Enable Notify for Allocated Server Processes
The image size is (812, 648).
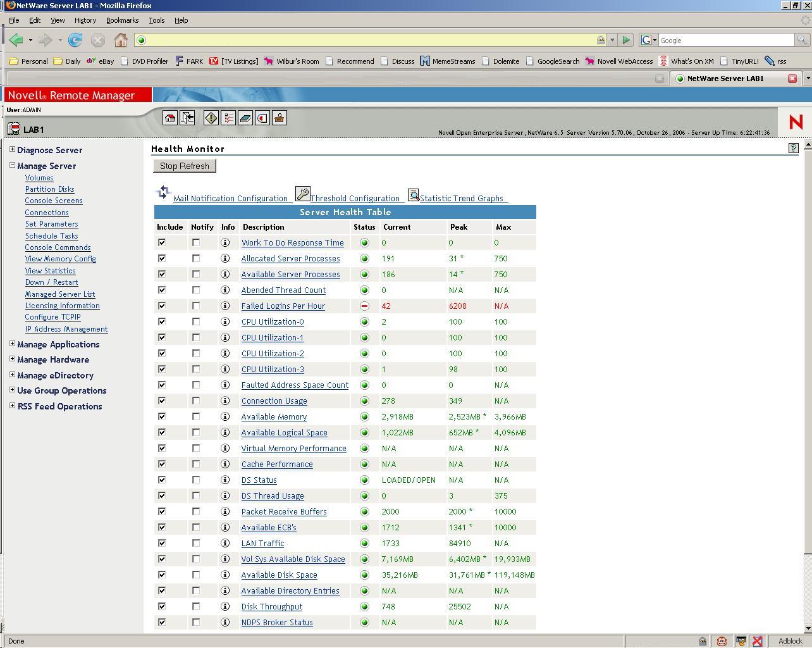click(x=196, y=258)
